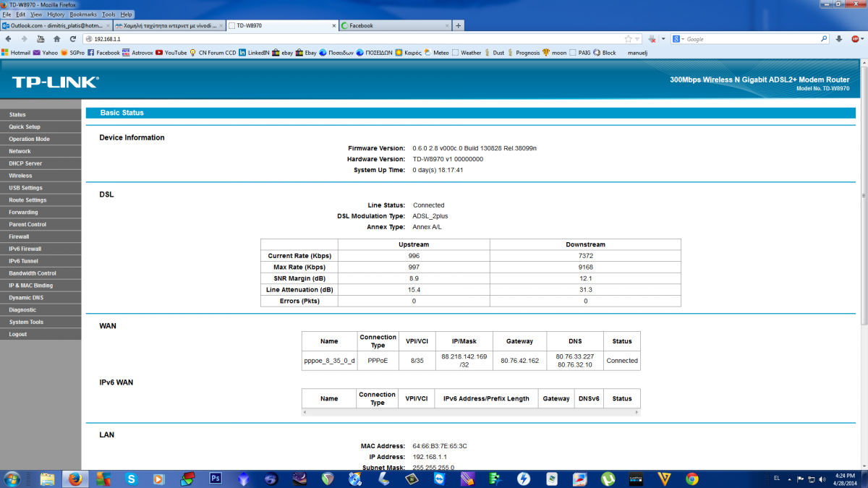Open Dynamic DNS settings
Image resolution: width=868 pixels, height=488 pixels.
click(x=41, y=297)
